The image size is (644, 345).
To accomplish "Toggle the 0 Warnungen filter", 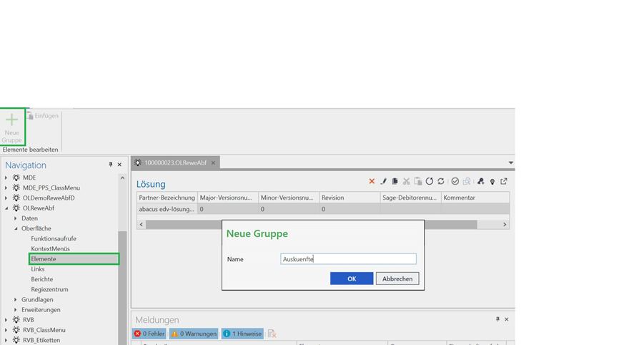I will 194,334.
